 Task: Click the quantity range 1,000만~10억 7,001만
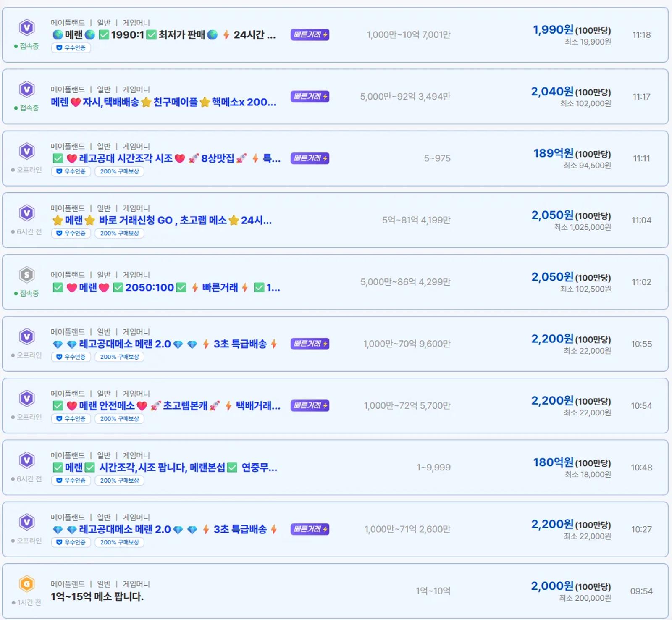coord(409,34)
